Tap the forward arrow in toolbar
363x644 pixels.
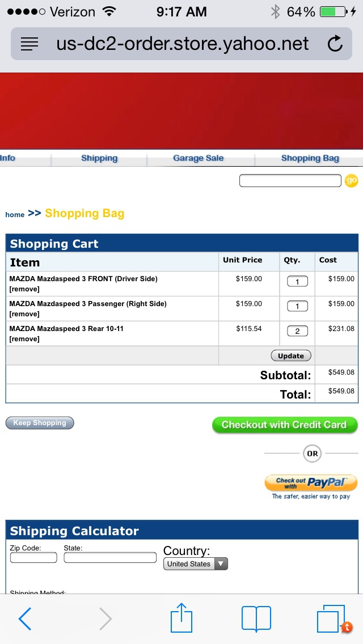pyautogui.click(x=105, y=618)
